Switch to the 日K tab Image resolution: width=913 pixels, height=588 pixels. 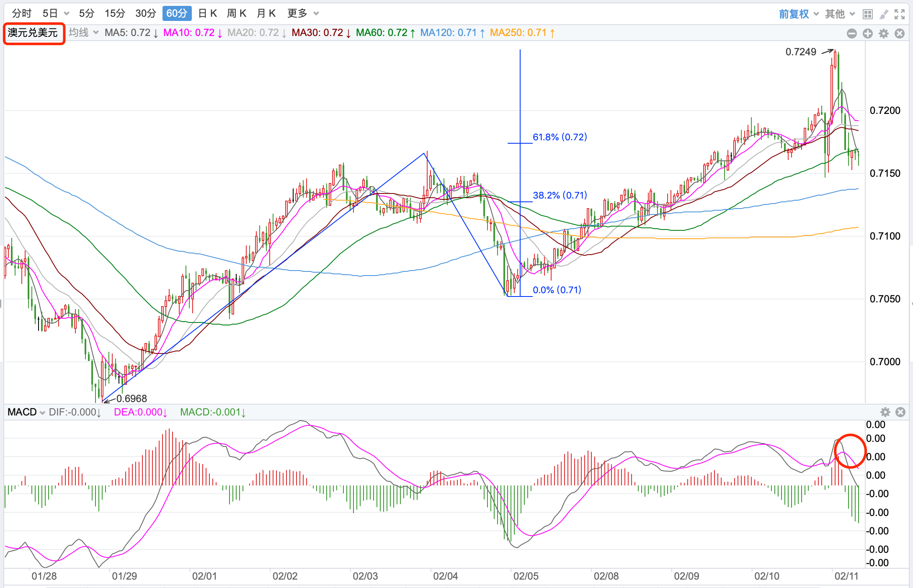tap(207, 13)
